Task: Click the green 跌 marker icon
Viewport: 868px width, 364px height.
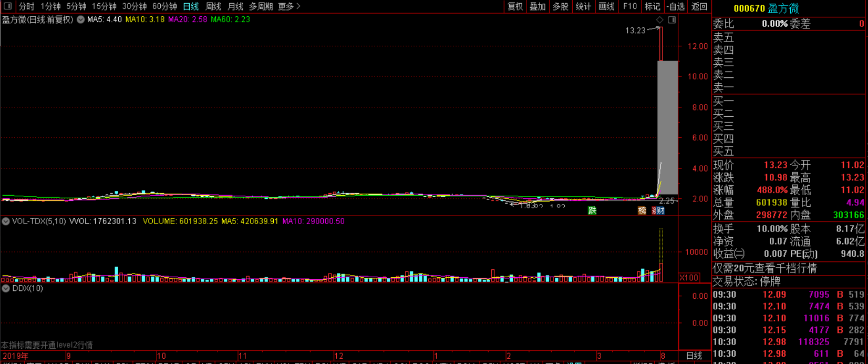Action: click(592, 210)
